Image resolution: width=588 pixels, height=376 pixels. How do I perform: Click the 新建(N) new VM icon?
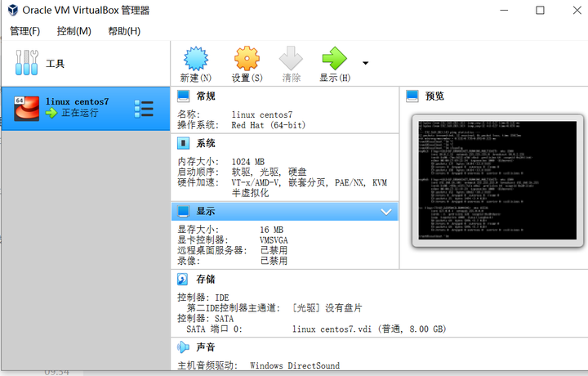(196, 59)
